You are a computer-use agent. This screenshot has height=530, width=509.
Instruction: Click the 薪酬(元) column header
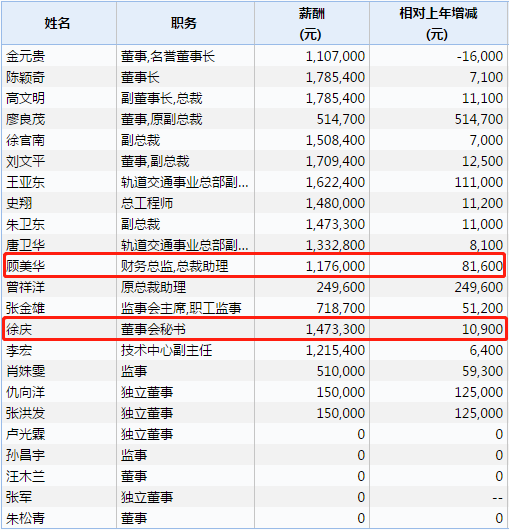tap(311, 24)
